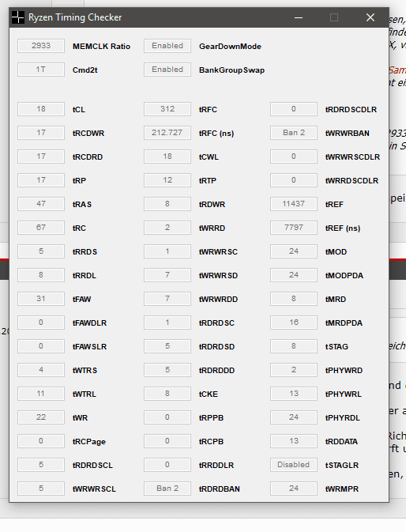
Task: Select the tCWL value field
Action: pyautogui.click(x=167, y=157)
